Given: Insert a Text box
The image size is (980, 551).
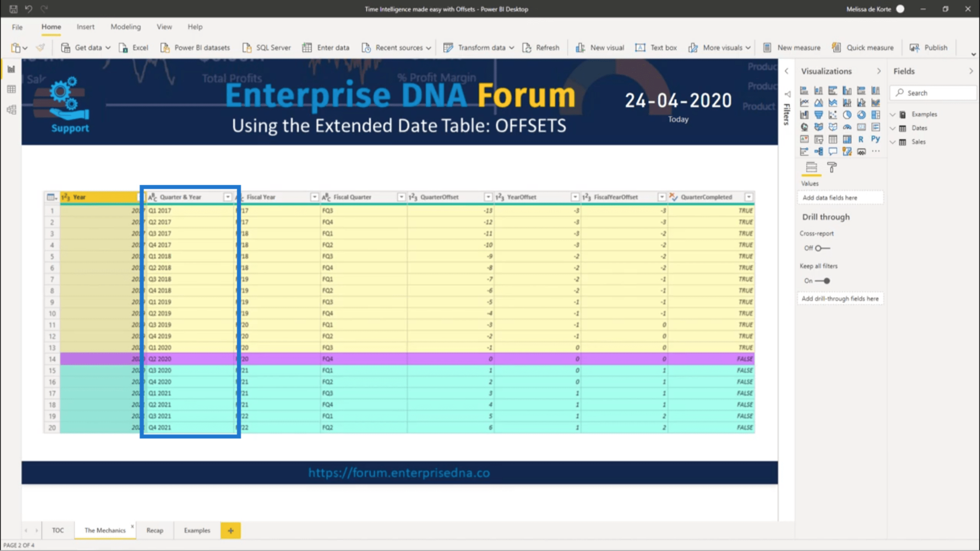Looking at the screenshot, I should click(x=656, y=48).
